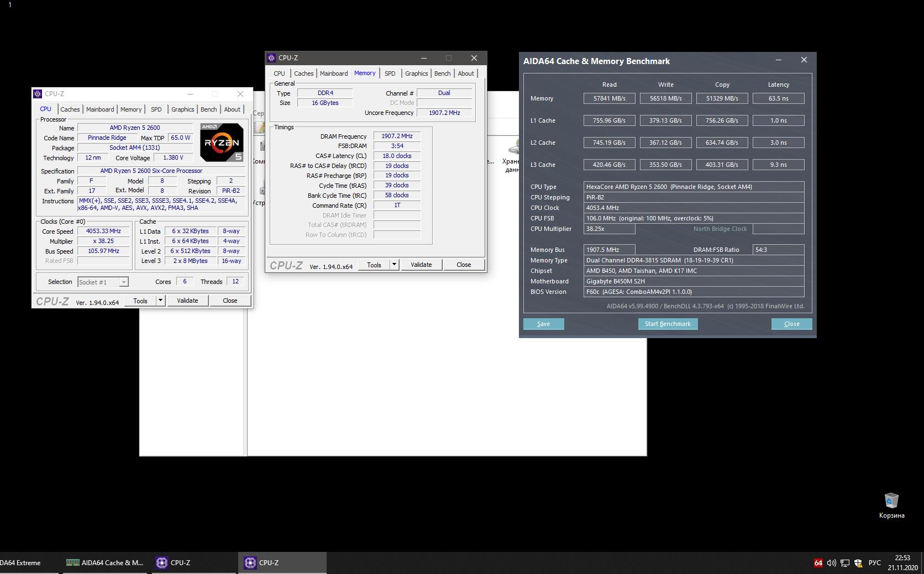This screenshot has height=574, width=924.
Task: Click the CPU Clock field 4053.4 MHz
Action: tap(694, 208)
